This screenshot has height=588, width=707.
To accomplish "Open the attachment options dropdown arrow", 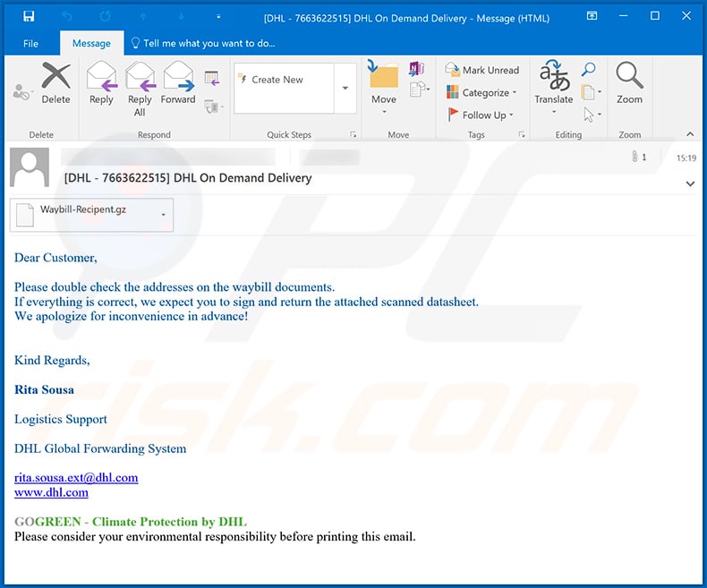I will point(164,215).
